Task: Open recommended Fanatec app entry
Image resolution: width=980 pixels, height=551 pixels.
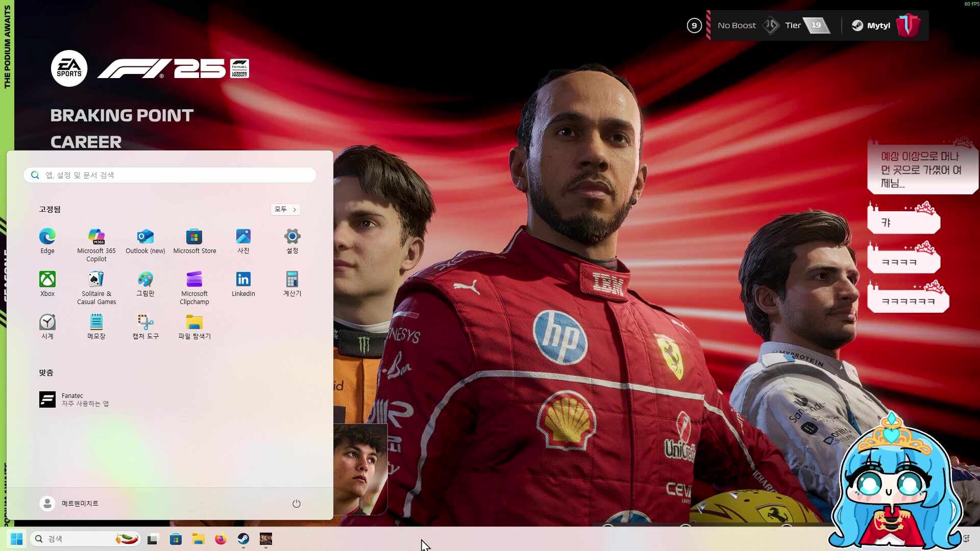Action: tap(74, 399)
